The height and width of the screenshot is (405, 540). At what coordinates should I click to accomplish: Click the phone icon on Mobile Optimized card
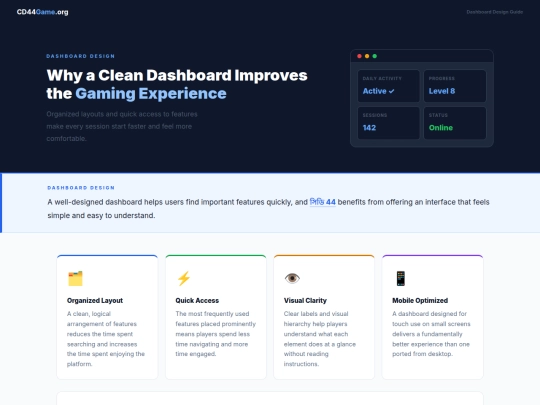pyautogui.click(x=401, y=278)
